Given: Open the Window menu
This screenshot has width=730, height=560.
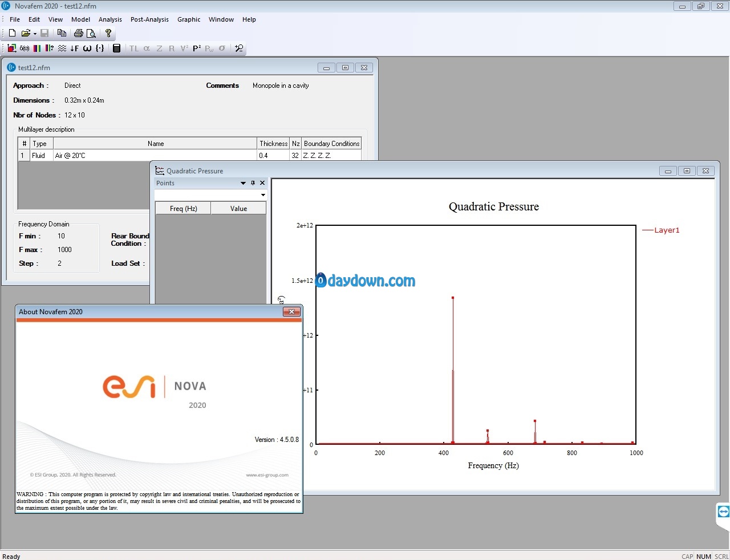Looking at the screenshot, I should (221, 19).
